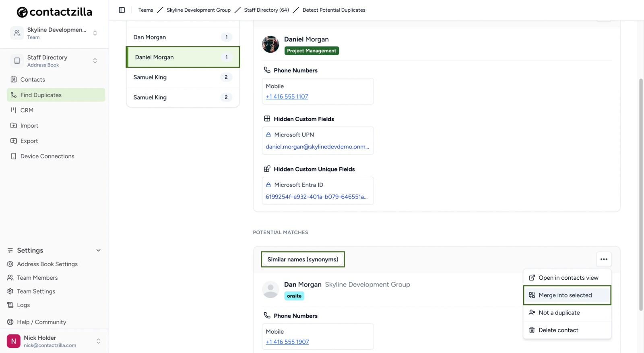The width and height of the screenshot is (644, 353).
Task: Go to Teams breadcrumb
Action: 146,10
